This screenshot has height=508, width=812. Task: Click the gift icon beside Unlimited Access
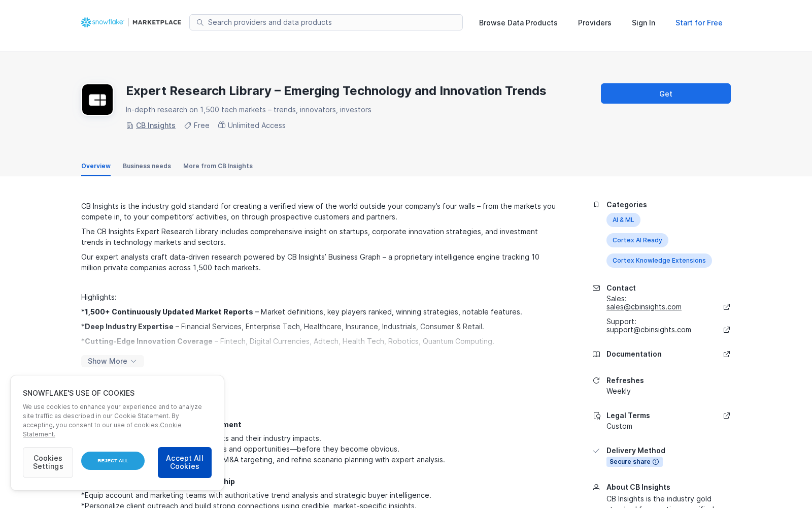tap(222, 125)
